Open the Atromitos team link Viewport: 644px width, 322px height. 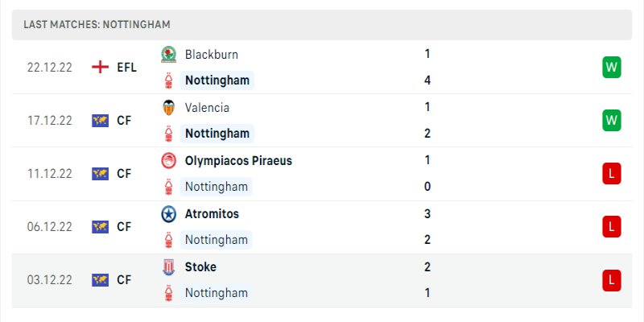pos(212,214)
